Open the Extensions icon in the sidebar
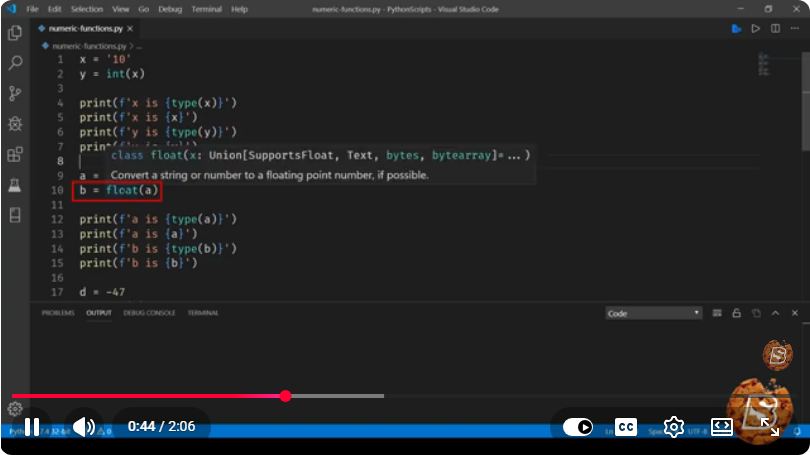The height and width of the screenshot is (455, 810). [x=15, y=154]
